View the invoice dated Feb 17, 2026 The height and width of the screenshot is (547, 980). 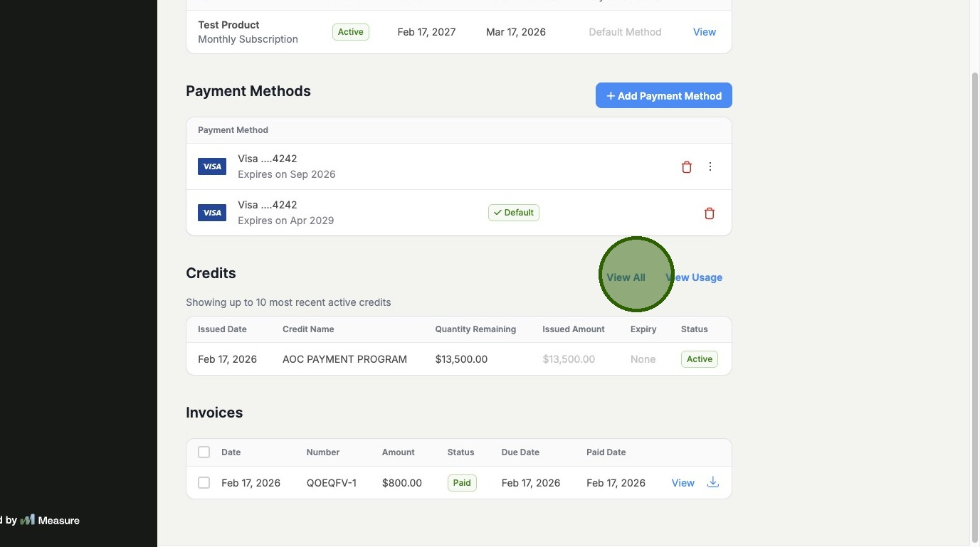[x=683, y=483]
